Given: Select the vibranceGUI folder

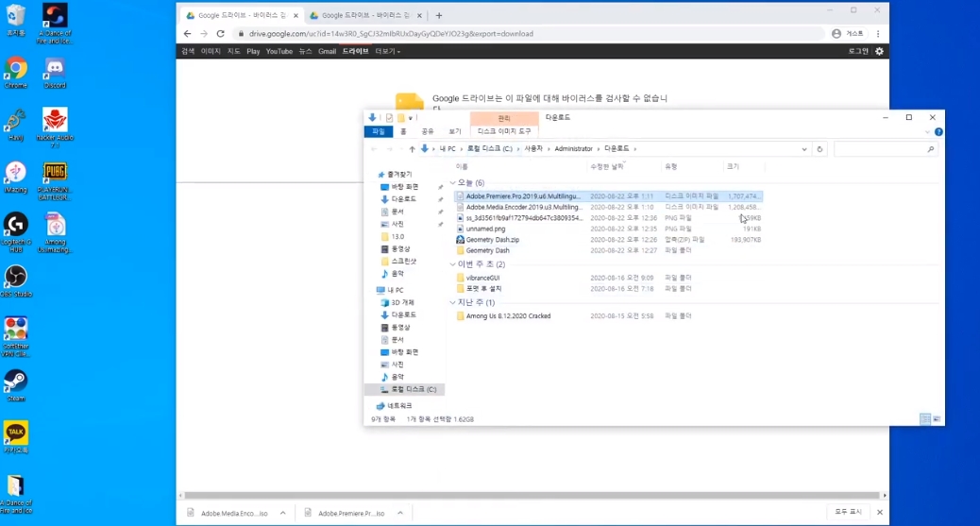Looking at the screenshot, I should click(x=478, y=278).
